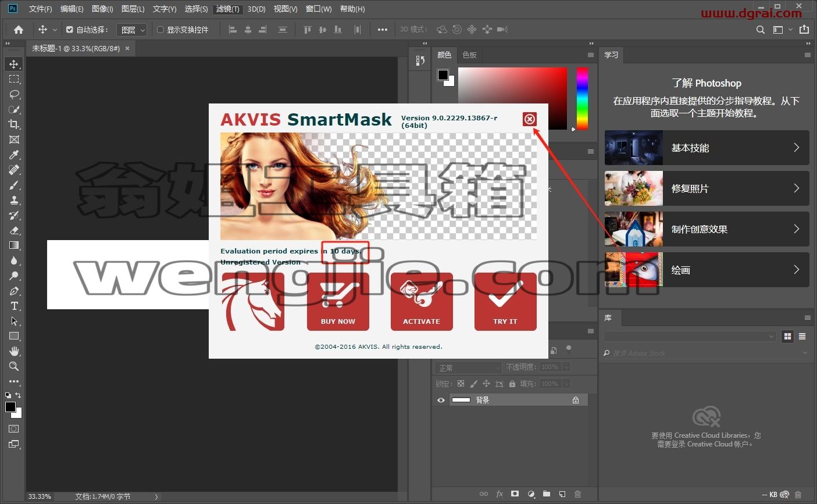The width and height of the screenshot is (817, 504).
Task: Hide the 背景 layer with eye icon
Action: point(441,400)
